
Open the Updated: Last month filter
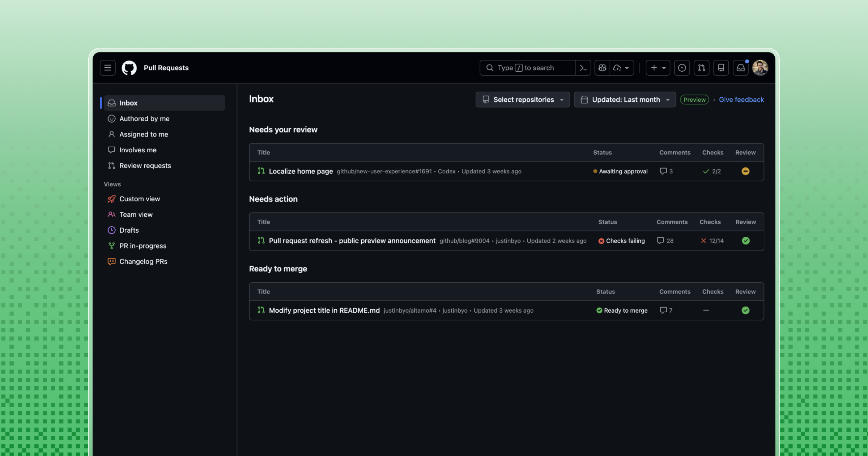coord(625,100)
